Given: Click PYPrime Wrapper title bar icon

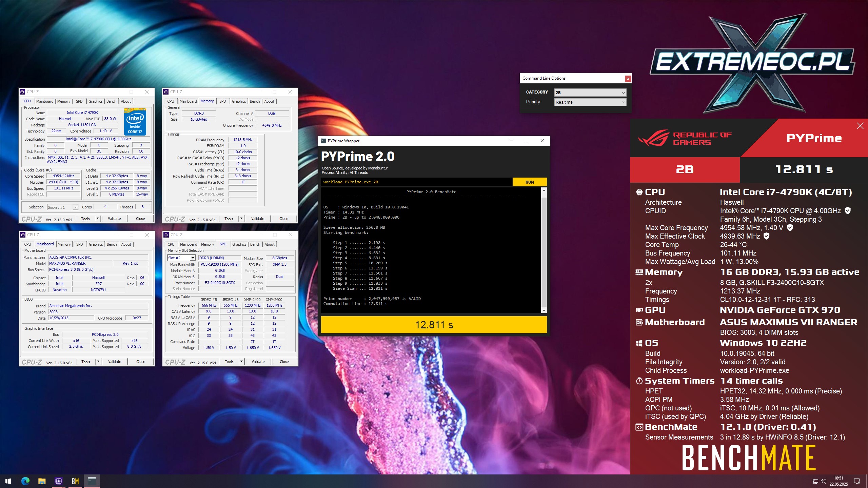Looking at the screenshot, I should (323, 141).
